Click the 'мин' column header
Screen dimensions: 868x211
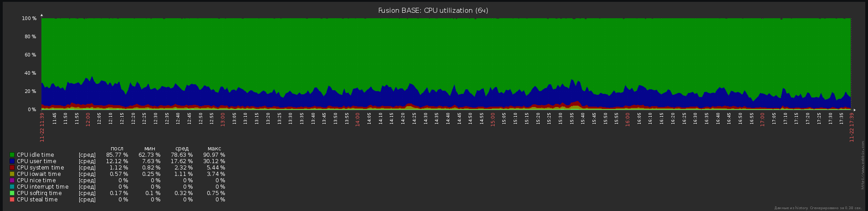tap(149, 149)
